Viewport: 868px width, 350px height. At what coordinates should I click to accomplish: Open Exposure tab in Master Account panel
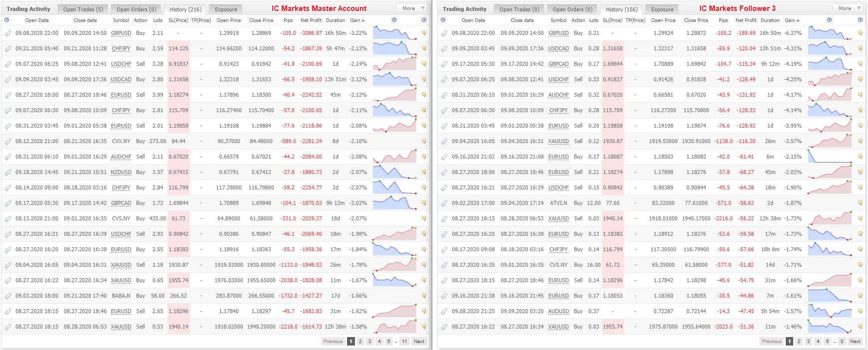click(x=226, y=9)
